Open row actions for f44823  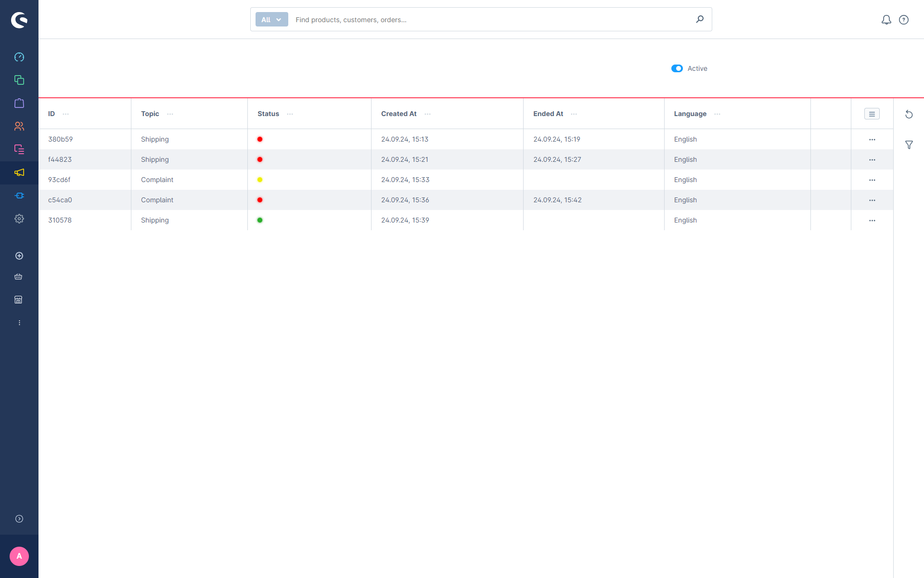tap(872, 159)
